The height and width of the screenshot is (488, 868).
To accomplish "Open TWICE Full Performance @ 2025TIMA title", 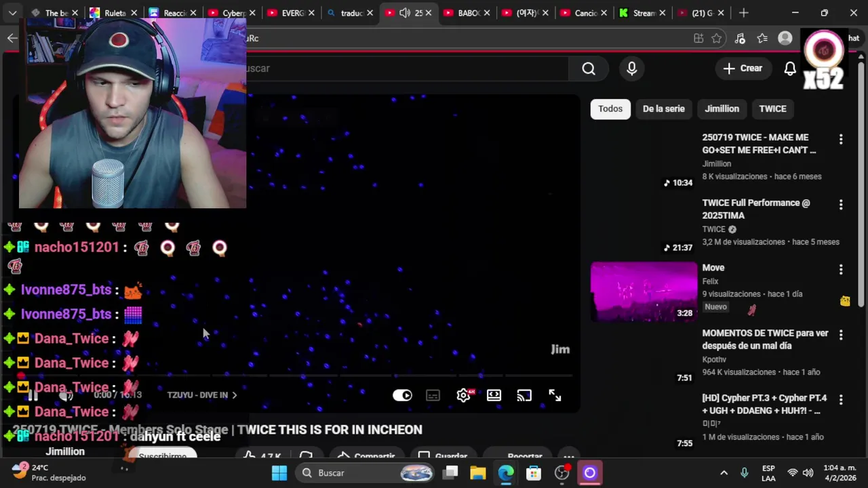I will tap(756, 209).
